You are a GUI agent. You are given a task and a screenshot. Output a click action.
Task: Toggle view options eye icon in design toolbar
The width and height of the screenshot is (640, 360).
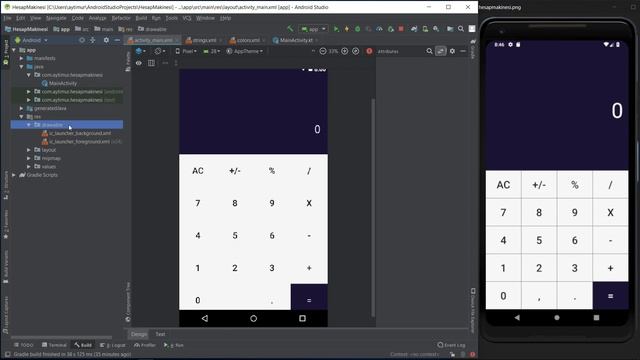139,63
